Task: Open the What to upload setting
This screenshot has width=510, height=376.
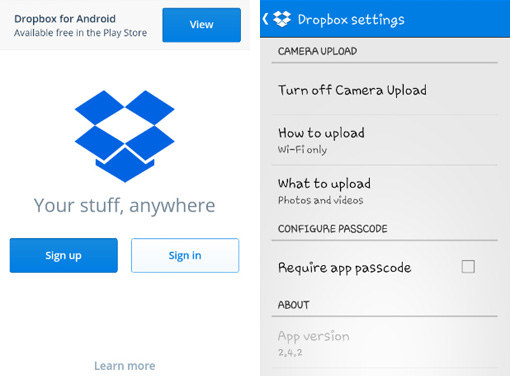Action: 385,191
